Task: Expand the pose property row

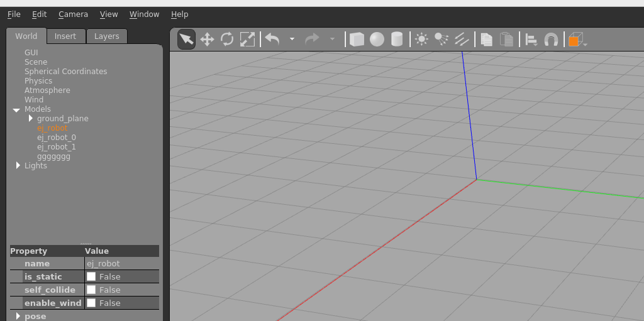Action: coord(18,316)
